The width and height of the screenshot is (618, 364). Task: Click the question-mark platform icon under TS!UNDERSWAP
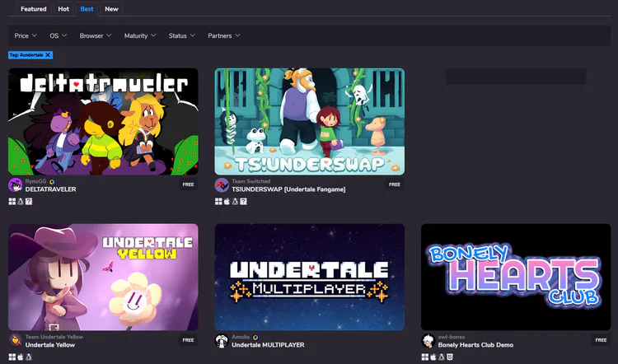[244, 202]
